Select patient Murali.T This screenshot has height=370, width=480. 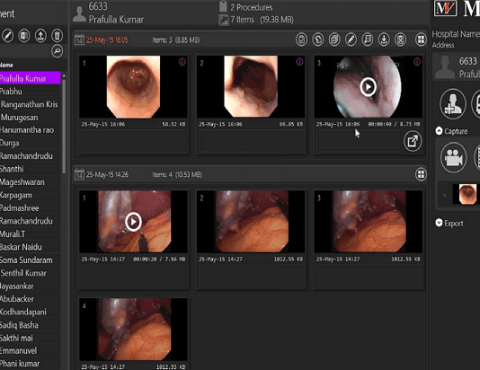tap(30, 234)
